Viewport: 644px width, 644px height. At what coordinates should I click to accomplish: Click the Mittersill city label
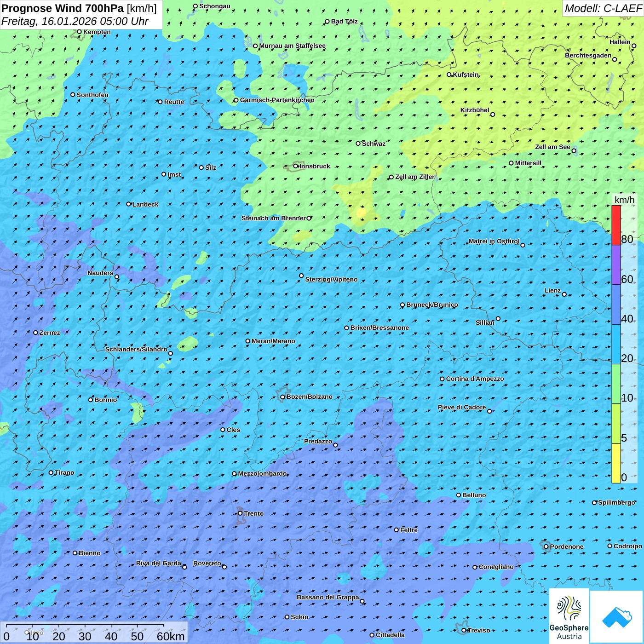(528, 163)
